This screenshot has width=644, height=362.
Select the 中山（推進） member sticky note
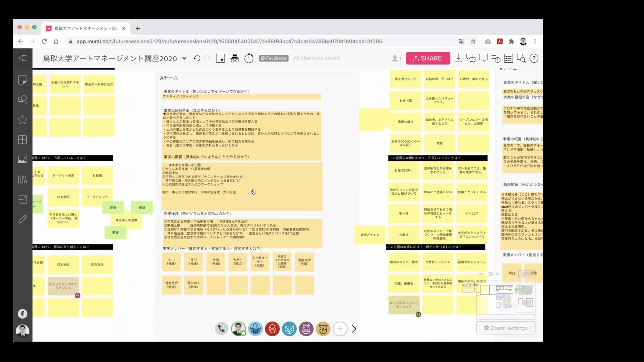pos(172,262)
